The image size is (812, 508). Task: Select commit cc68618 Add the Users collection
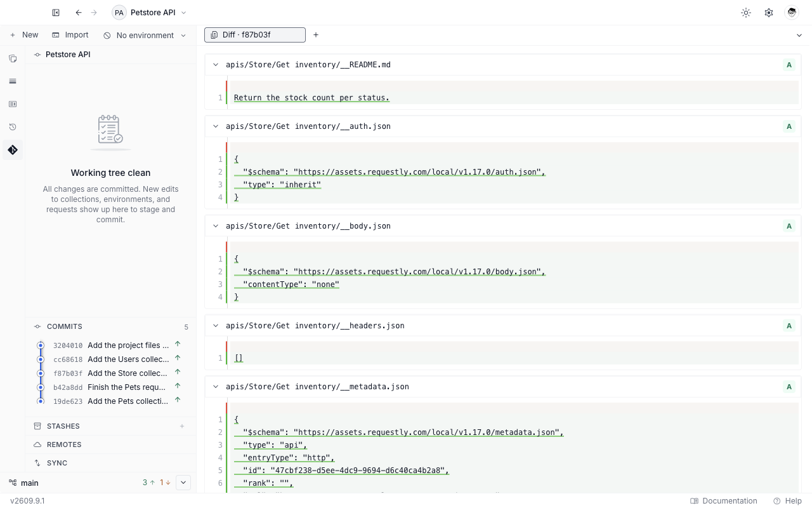111,359
